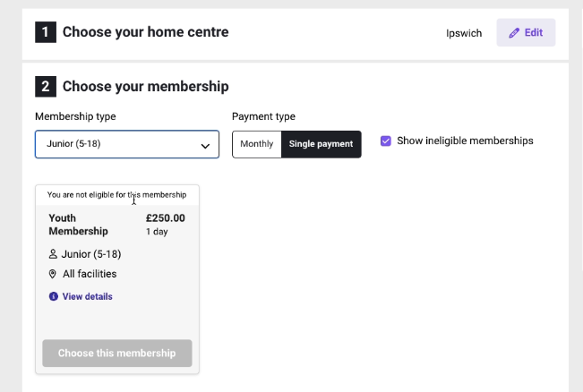Click the Ipswich home centre text

pyautogui.click(x=464, y=33)
